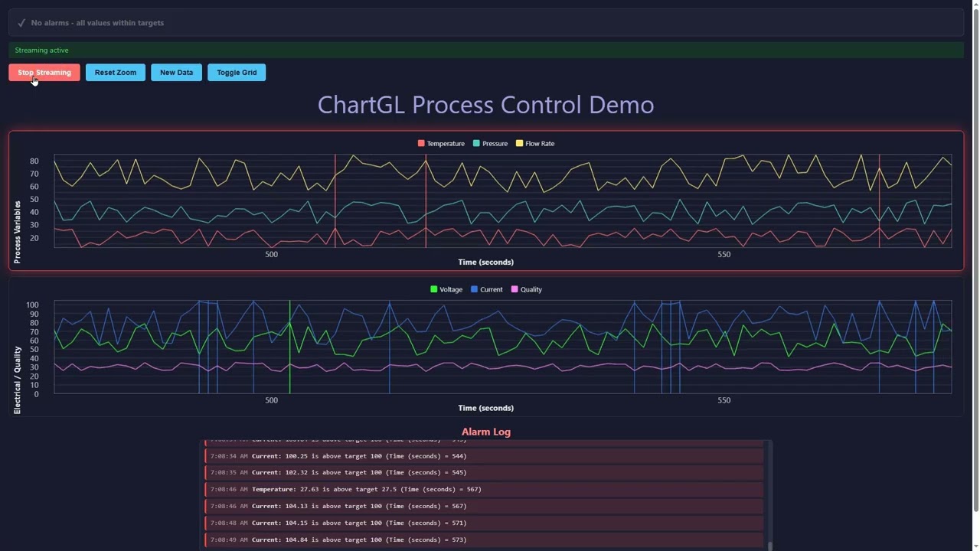Click the '500' tick on the Process Variables chart
The height and width of the screenshot is (551, 980).
pyautogui.click(x=271, y=254)
